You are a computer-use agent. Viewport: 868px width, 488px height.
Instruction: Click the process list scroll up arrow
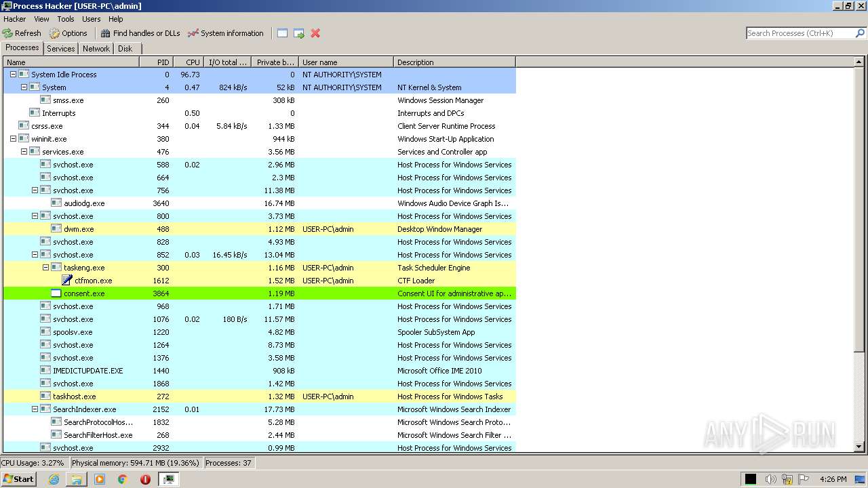pos(859,62)
